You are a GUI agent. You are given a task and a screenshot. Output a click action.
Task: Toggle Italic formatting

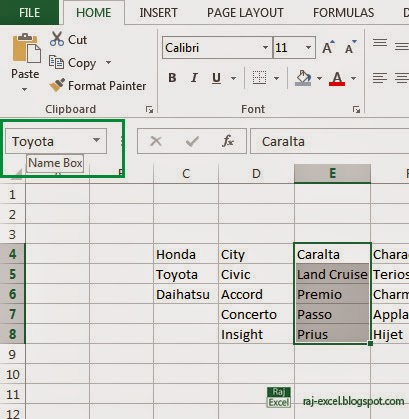tap(194, 78)
